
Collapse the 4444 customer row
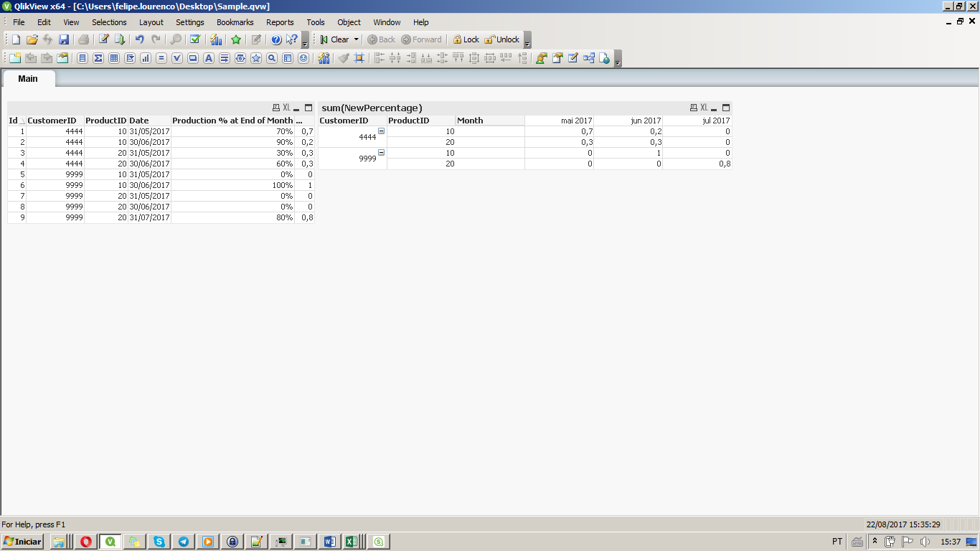pyautogui.click(x=381, y=131)
